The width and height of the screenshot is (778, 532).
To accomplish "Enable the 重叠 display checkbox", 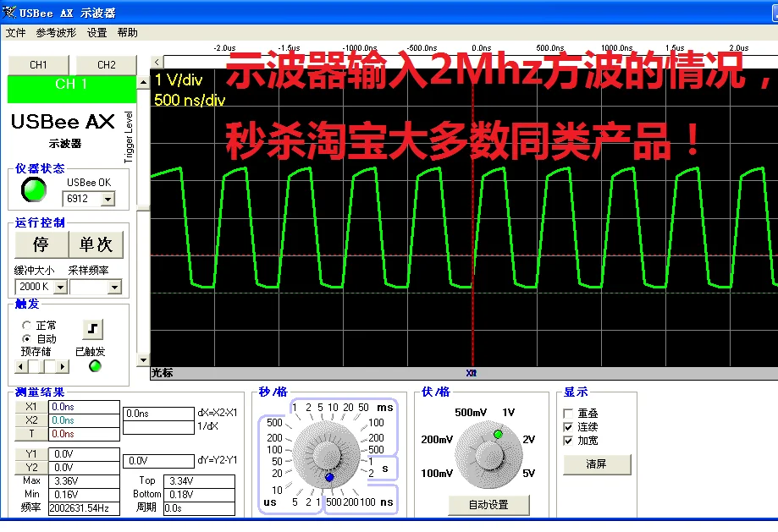I will pyautogui.click(x=568, y=414).
